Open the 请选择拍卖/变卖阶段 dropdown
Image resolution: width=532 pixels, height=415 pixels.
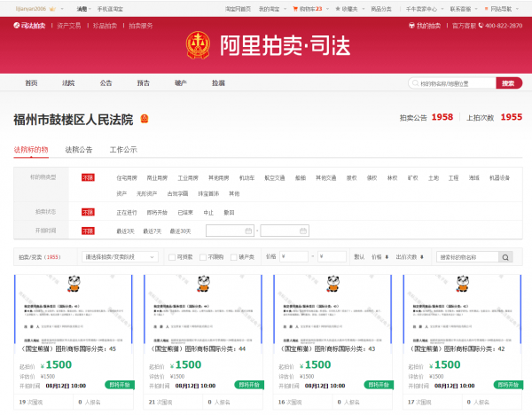(x=120, y=257)
